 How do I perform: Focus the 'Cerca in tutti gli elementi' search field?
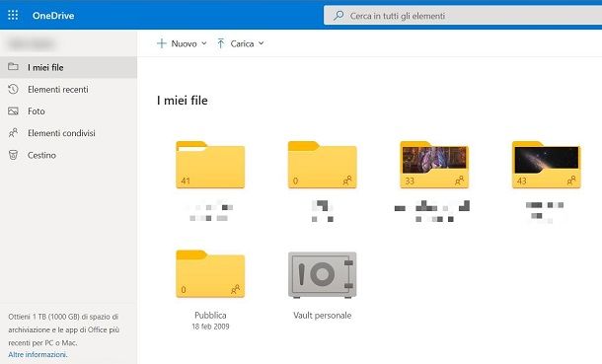click(463, 16)
